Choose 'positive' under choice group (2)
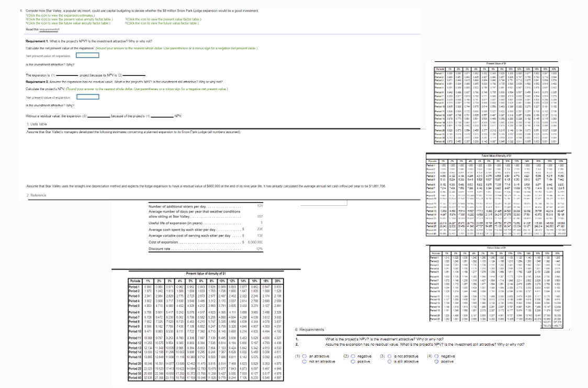 [x=353, y=362]
